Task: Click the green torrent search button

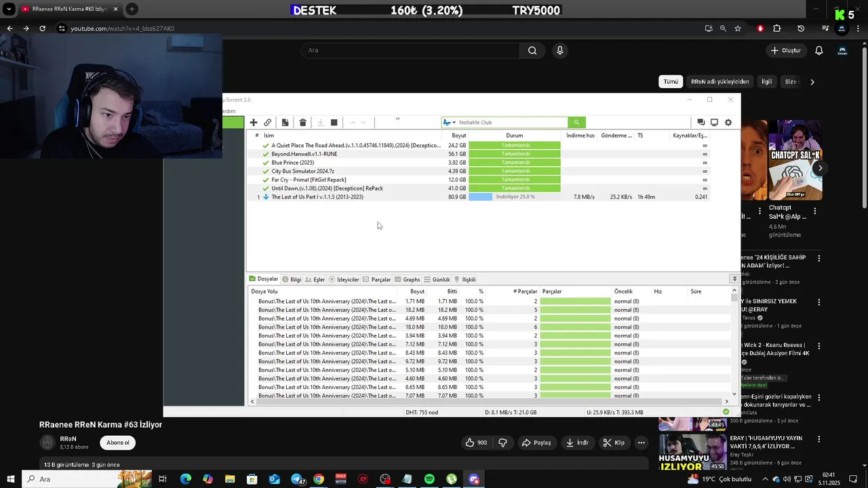Action: coord(576,123)
